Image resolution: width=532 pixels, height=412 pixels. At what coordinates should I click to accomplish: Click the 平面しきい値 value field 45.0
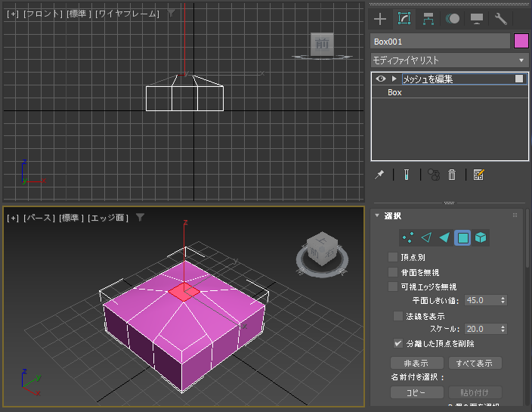482,300
